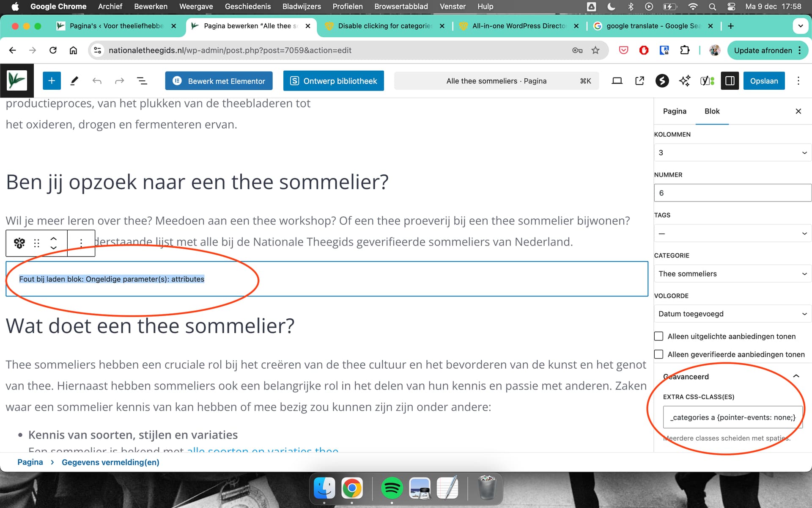Switch preview device with laptop icon
This screenshot has width=812, height=508.
pyautogui.click(x=617, y=81)
